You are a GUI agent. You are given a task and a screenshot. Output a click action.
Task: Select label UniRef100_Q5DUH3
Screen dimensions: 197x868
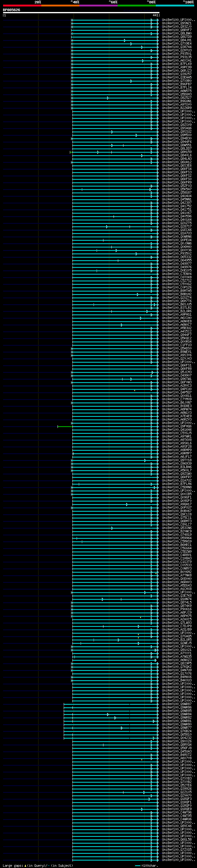177,94
